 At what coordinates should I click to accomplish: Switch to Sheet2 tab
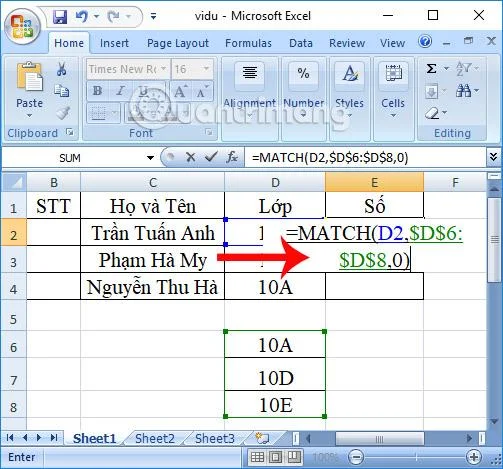pyautogui.click(x=155, y=438)
